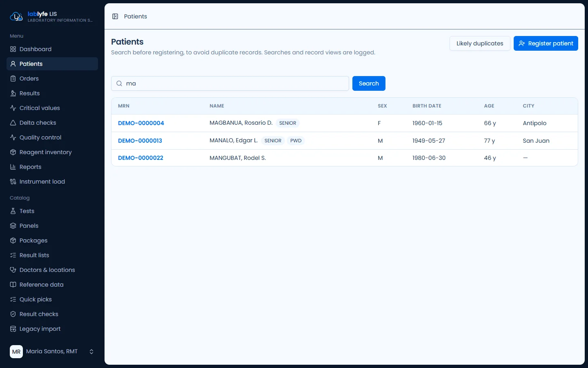Open the Result lists catalog item
The image size is (588, 368).
(52, 255)
